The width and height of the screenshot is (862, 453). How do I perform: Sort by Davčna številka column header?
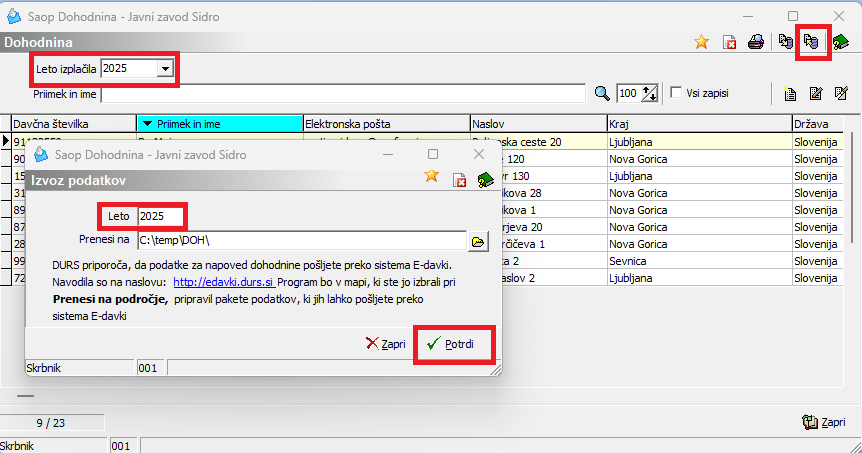74,124
